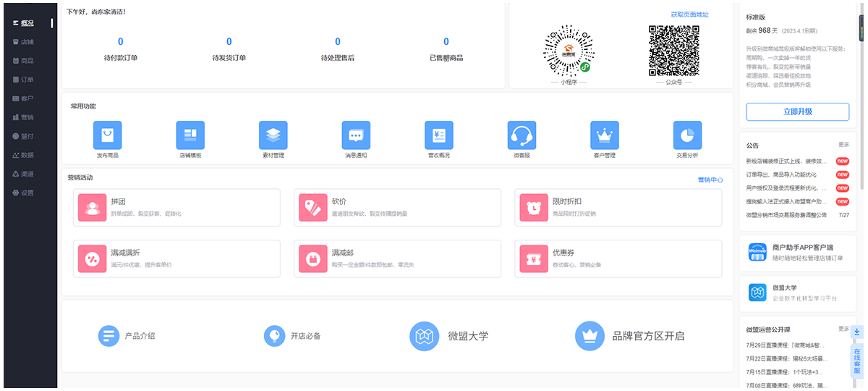Image resolution: width=868 pixels, height=391 pixels.
Task: Open the 优惠券 coupon card
Action: coord(617,258)
